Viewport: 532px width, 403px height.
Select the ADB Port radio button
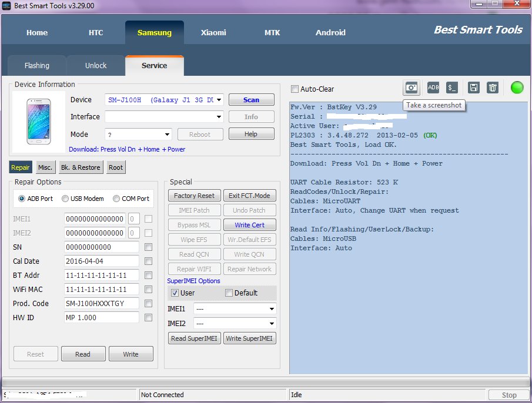(x=22, y=199)
